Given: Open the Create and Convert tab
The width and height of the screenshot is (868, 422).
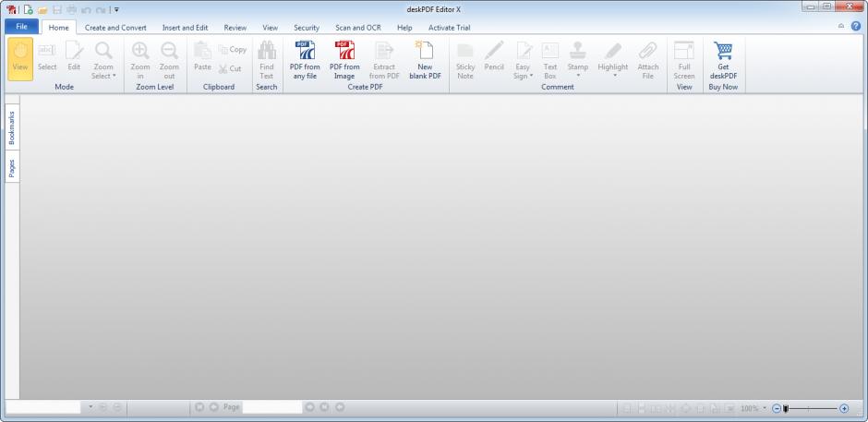Looking at the screenshot, I should tap(115, 27).
